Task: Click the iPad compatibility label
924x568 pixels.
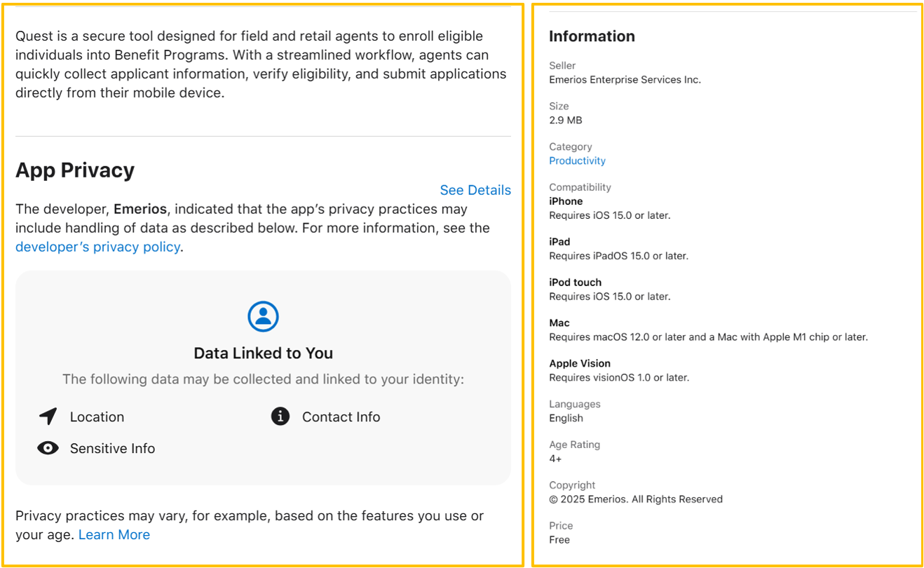Action: [559, 242]
